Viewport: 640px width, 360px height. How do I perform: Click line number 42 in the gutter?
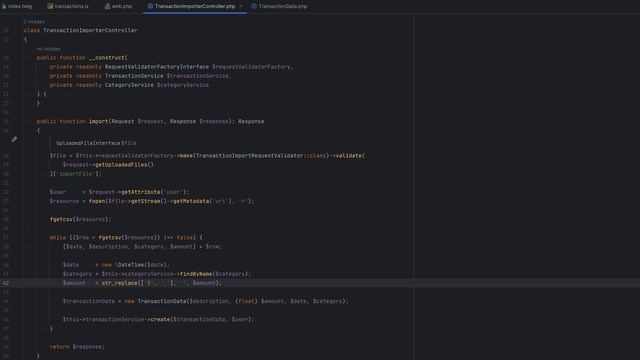click(6, 283)
